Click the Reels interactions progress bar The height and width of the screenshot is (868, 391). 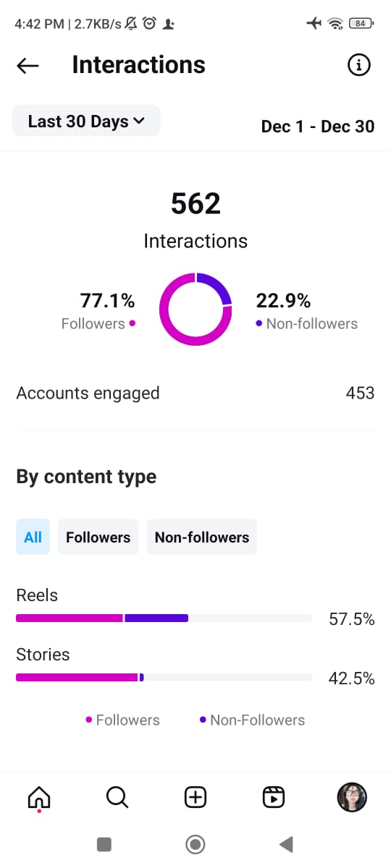click(164, 618)
